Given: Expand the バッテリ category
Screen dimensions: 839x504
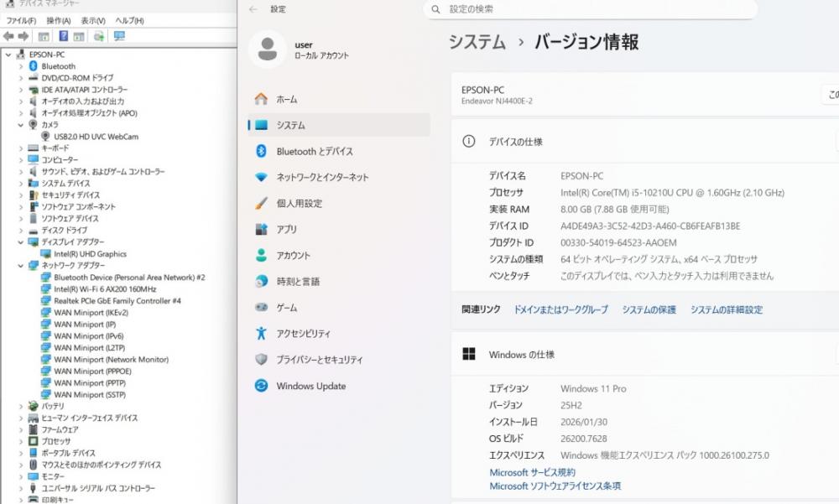Looking at the screenshot, I should click(x=21, y=406).
